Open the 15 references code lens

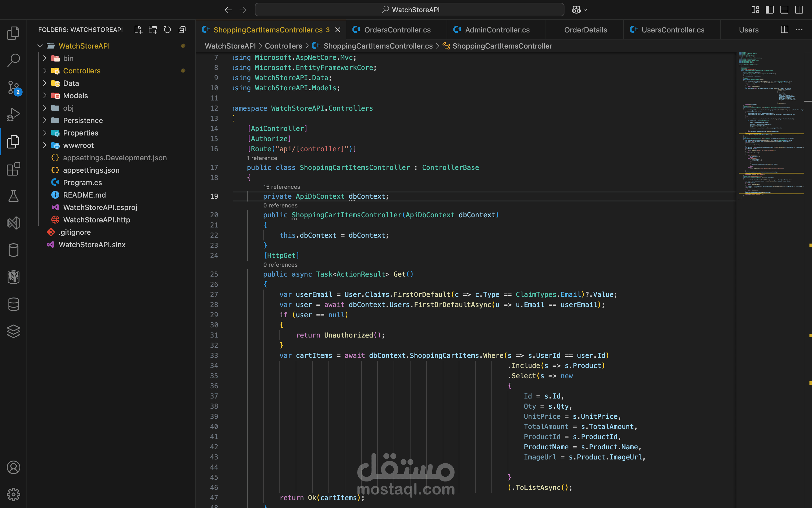281,187
